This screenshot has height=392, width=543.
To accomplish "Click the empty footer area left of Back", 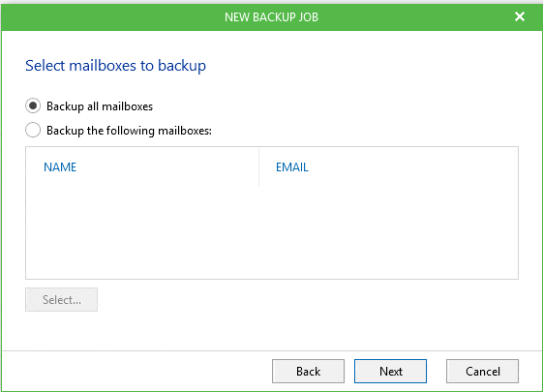I will 136,372.
